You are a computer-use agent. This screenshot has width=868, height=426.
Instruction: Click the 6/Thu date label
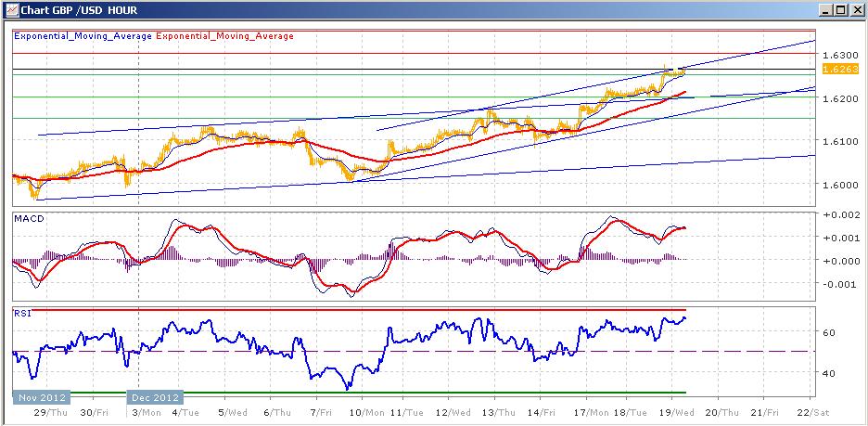pos(276,413)
